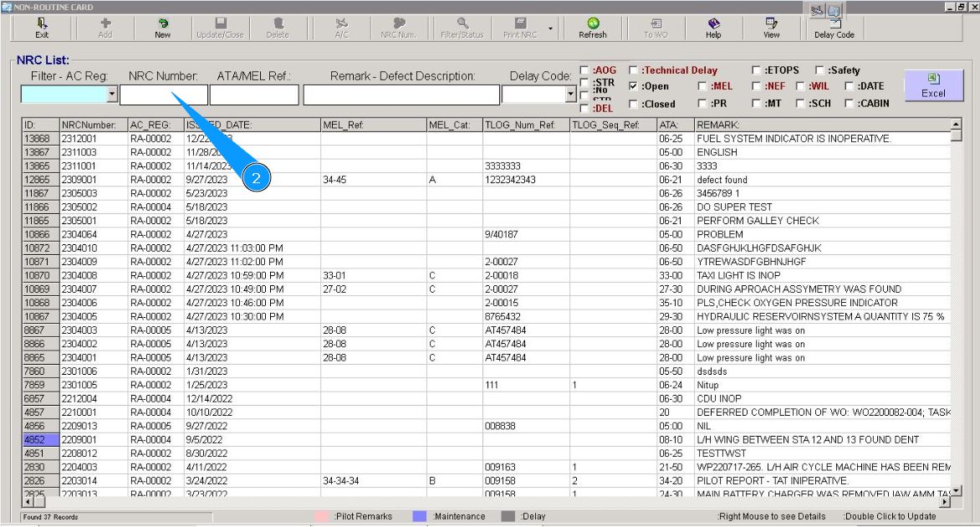Click the remark 'CDU INOP'
This screenshot has width=980, height=527.
tap(719, 399)
